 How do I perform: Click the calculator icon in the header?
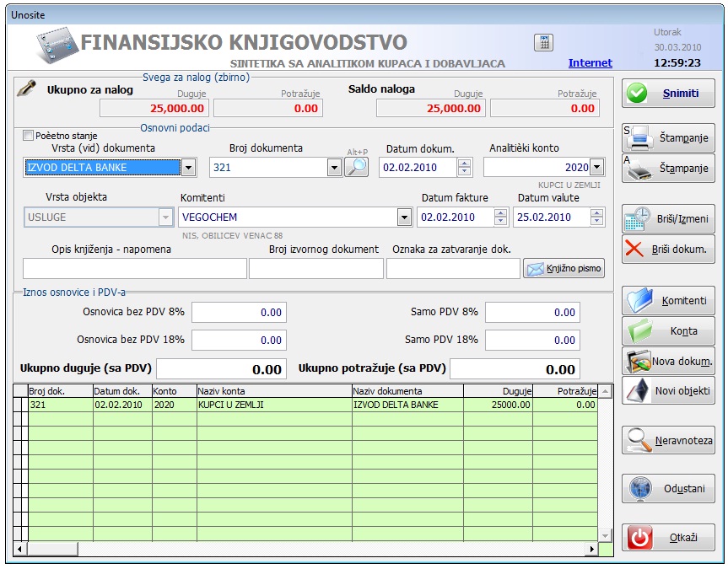543,43
